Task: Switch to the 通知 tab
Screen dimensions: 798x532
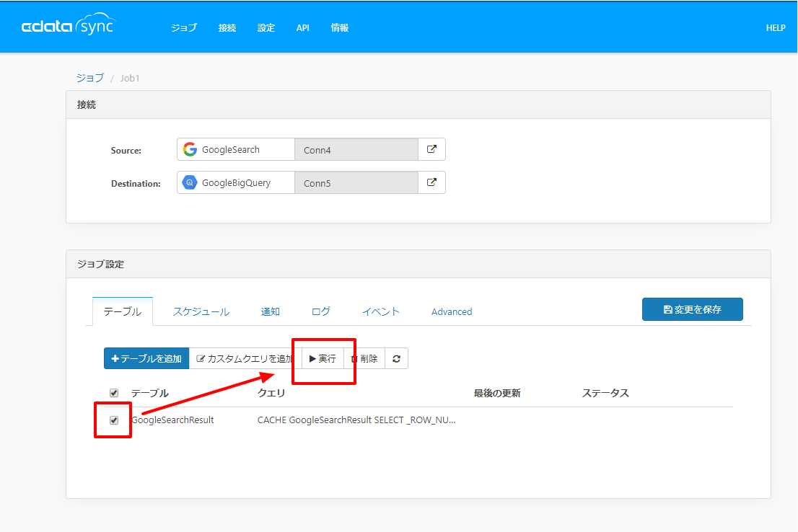Action: click(271, 311)
